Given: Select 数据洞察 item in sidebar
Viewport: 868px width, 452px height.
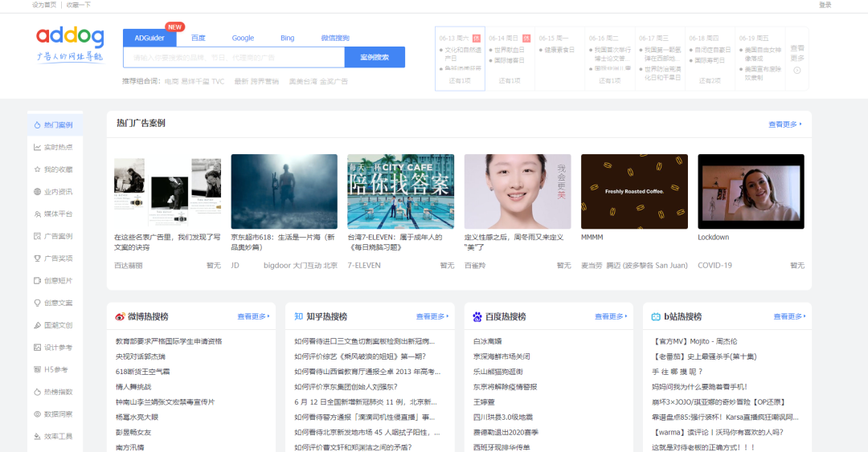Looking at the screenshot, I should coord(55,413).
